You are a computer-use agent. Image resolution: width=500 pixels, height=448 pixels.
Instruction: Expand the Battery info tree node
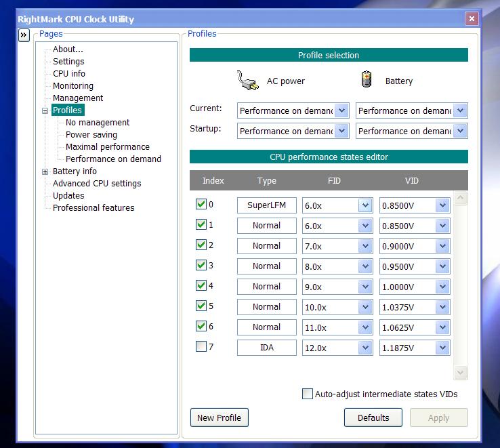pyautogui.click(x=45, y=171)
